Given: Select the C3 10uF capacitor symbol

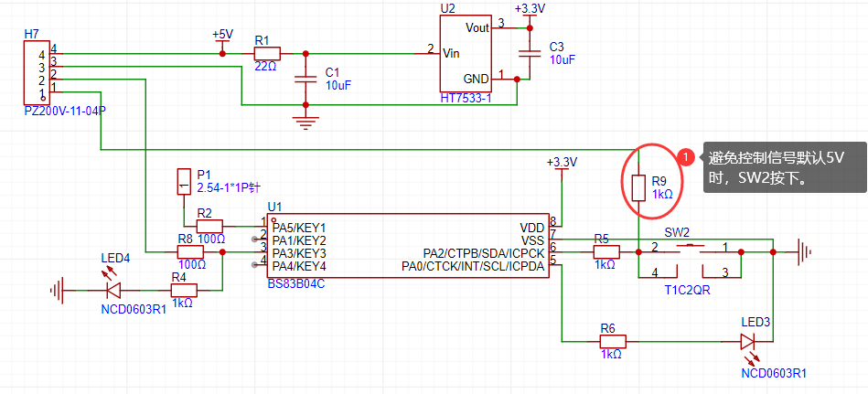Looking at the screenshot, I should (528, 51).
